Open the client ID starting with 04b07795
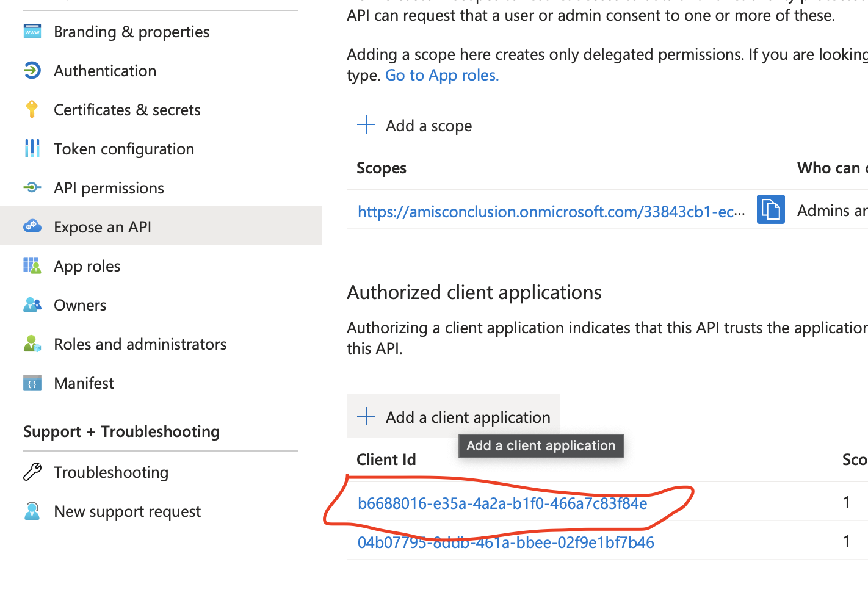Viewport: 868px width, 598px height. (505, 542)
